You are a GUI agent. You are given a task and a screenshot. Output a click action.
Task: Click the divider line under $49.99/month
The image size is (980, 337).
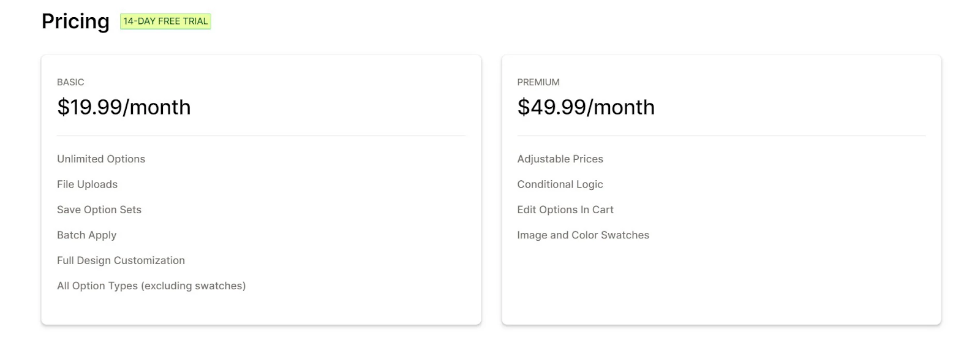click(x=722, y=135)
